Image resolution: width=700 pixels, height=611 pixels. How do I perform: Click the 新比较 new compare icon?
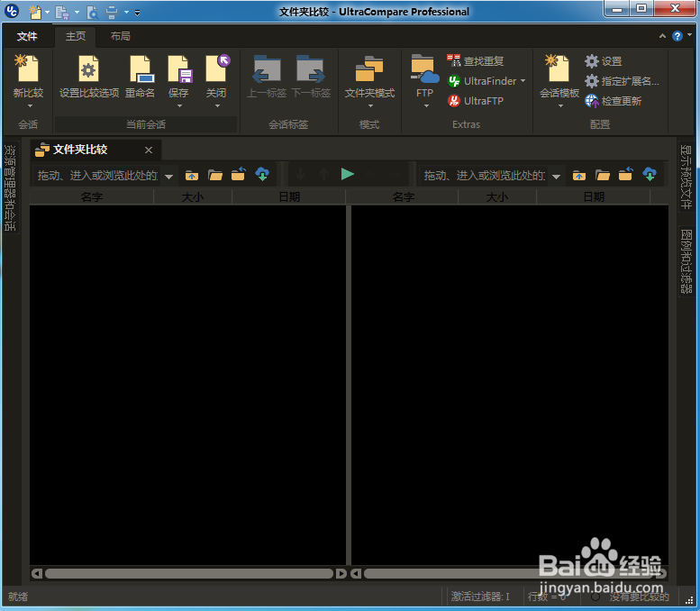28,68
